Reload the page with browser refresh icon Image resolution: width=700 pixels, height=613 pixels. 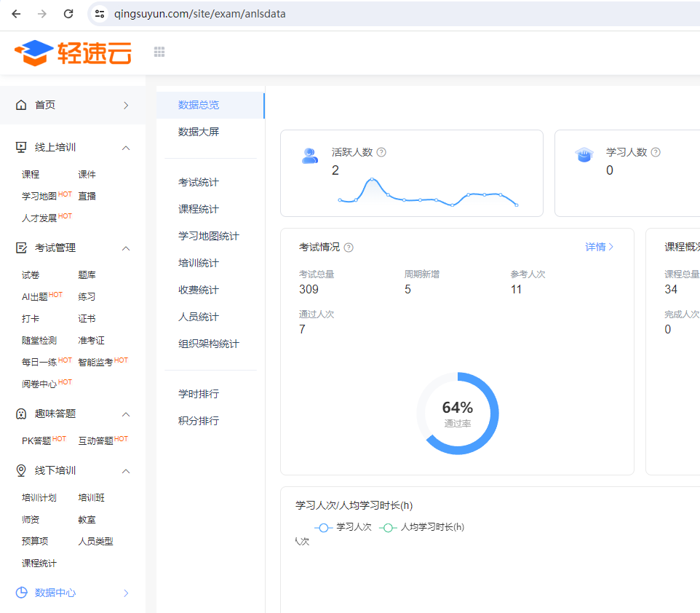68,14
